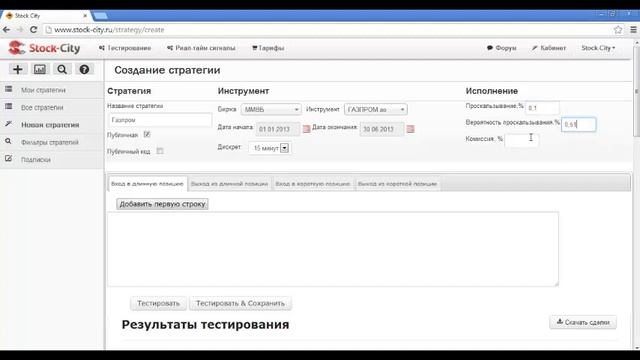
Task: Click the Вероятность проскальзывания % field
Action: 579,124
